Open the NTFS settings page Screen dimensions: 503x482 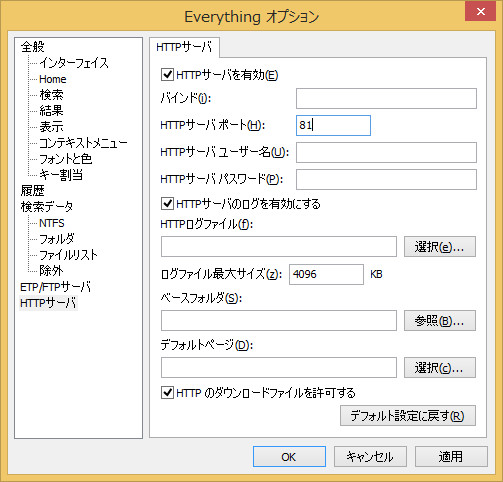(x=52, y=223)
